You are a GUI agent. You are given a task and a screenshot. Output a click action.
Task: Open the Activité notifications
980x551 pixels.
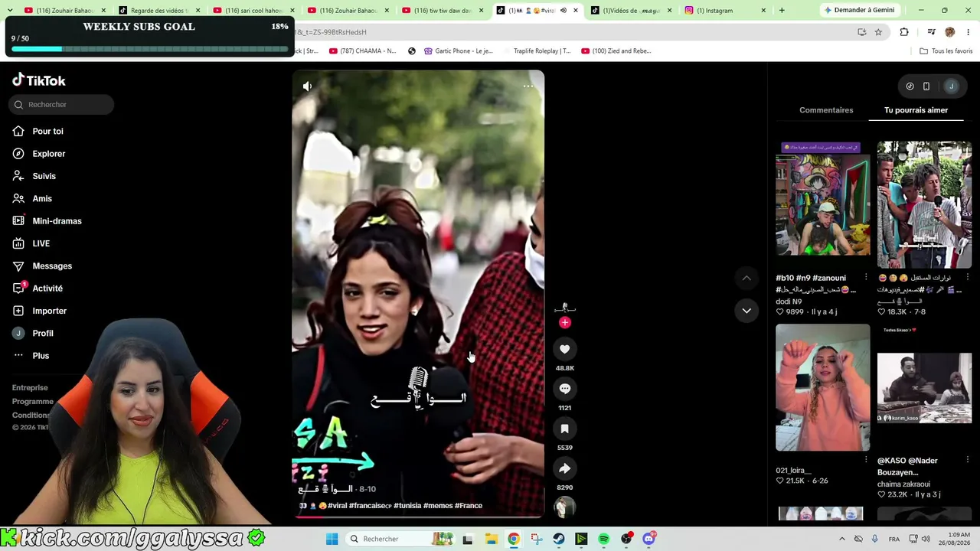(x=47, y=289)
